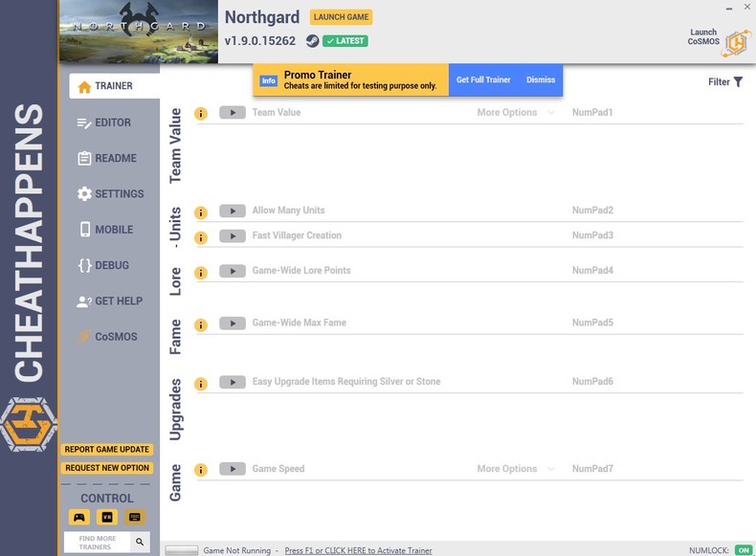Click the NumPad5 hotkey label

click(x=592, y=322)
